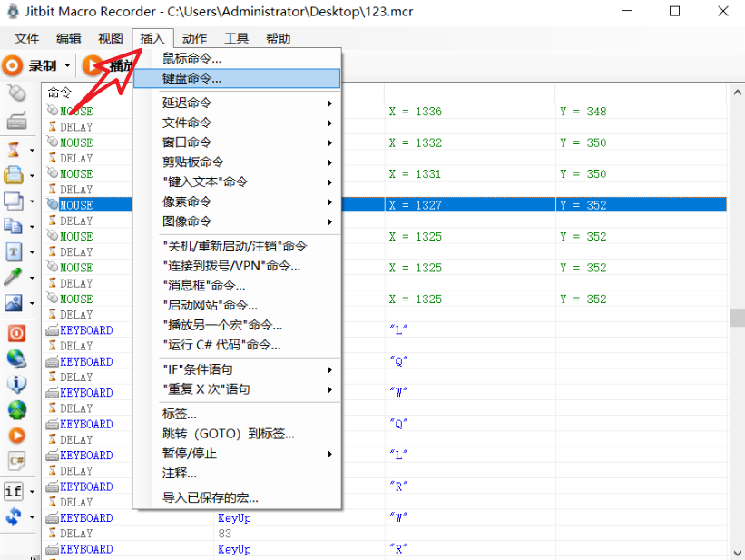Click the red Record button icon
745x560 pixels.
[x=13, y=65]
